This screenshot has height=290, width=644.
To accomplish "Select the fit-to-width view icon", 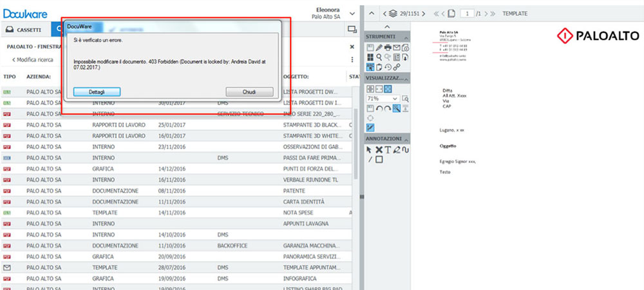I will coord(379,89).
